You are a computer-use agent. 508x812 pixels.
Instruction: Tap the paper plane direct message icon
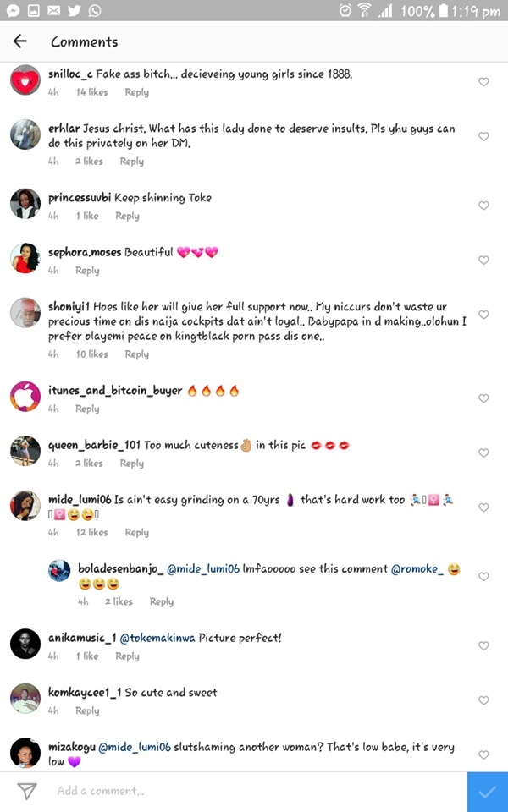click(x=27, y=791)
